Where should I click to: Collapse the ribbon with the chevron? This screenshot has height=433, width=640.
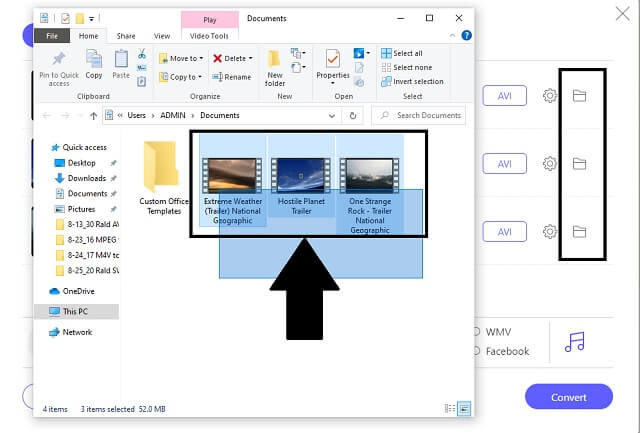coord(452,36)
